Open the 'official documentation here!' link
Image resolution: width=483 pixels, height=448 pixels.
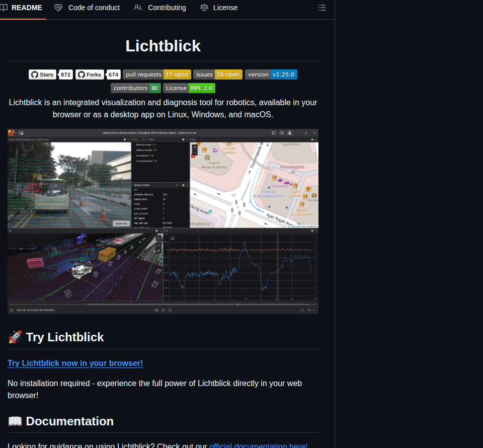[x=259, y=445]
